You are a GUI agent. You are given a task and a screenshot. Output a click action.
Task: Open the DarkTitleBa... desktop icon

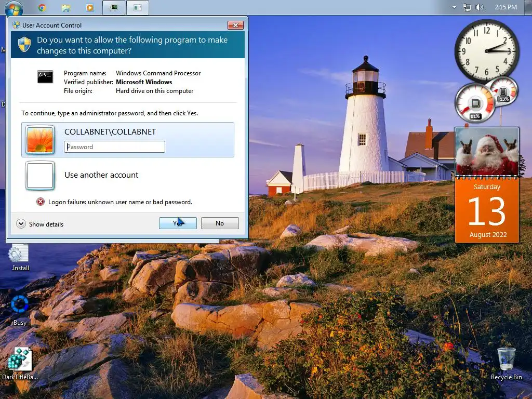tap(20, 364)
